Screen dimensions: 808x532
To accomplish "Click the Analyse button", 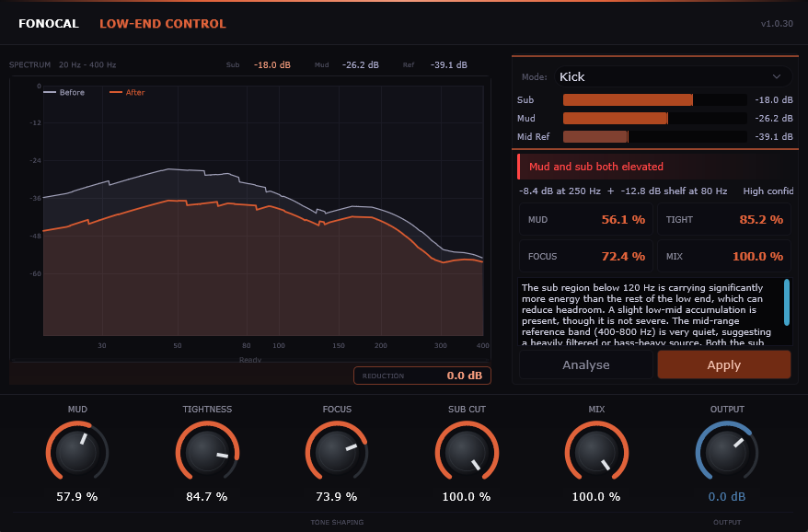I will (586, 365).
